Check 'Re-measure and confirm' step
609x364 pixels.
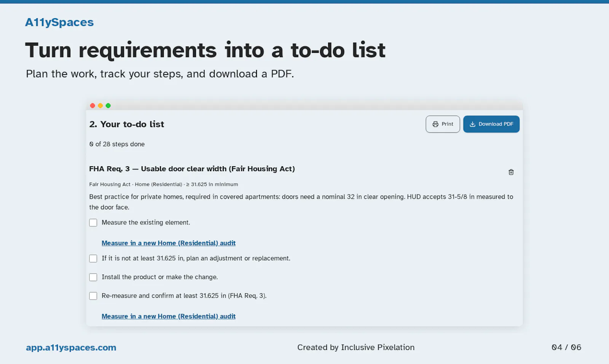pos(93,296)
